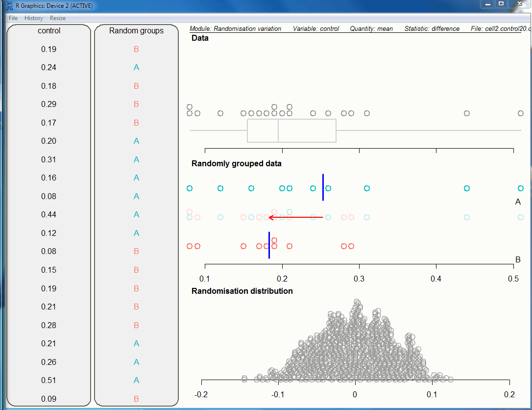
Task: Click the 'Random groups' column header
Action: click(136, 30)
